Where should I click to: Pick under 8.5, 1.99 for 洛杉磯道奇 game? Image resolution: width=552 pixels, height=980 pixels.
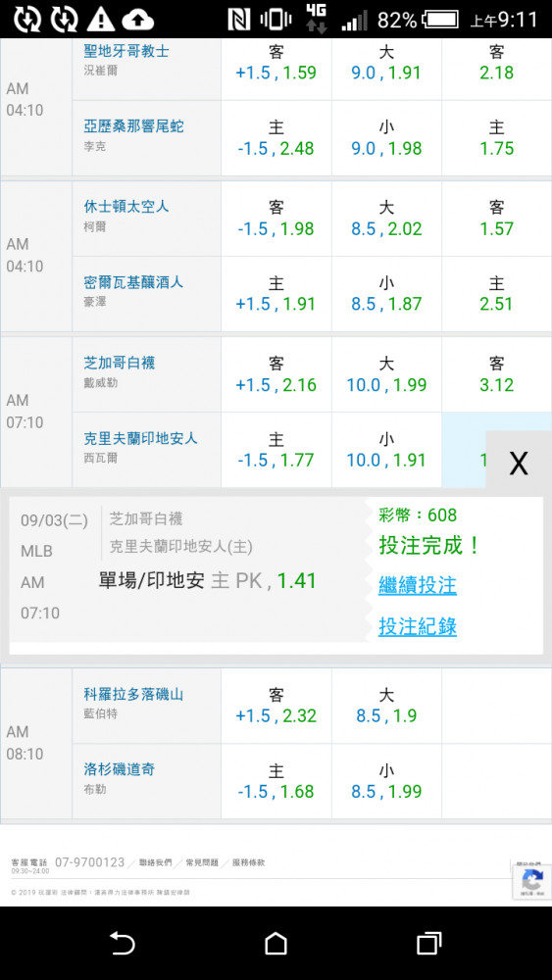tap(386, 781)
